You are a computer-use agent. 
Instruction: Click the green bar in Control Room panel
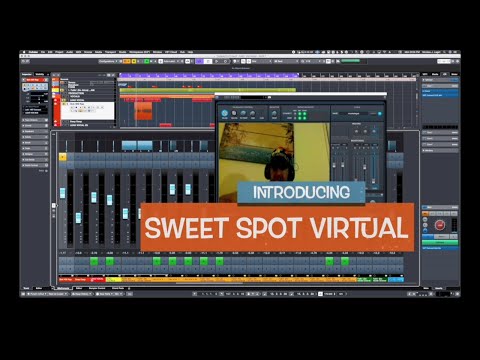[440, 242]
